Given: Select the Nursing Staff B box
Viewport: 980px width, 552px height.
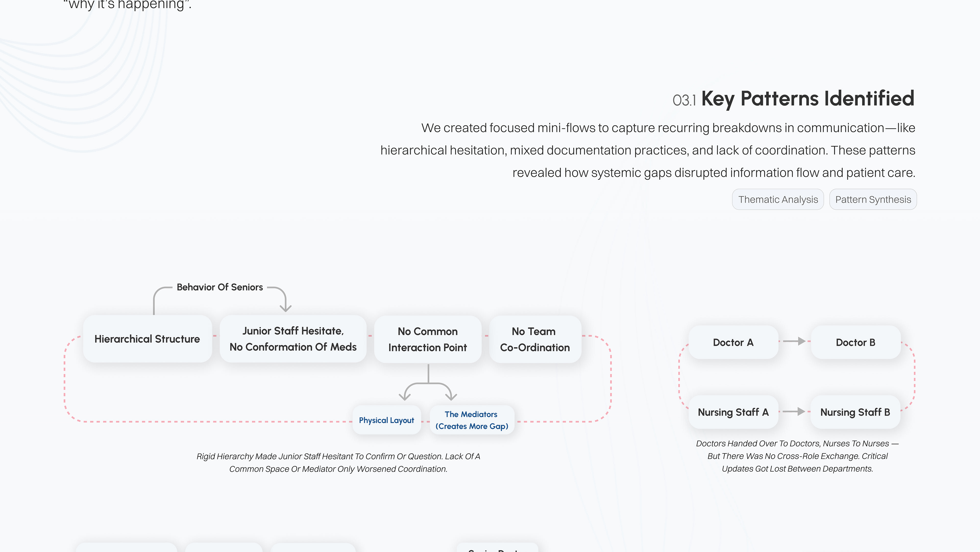Looking at the screenshot, I should click(x=855, y=412).
